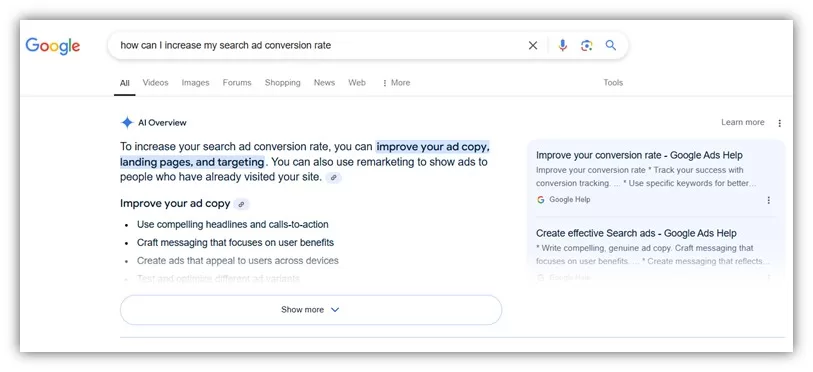Click the Improve your ad copy heading

175,203
